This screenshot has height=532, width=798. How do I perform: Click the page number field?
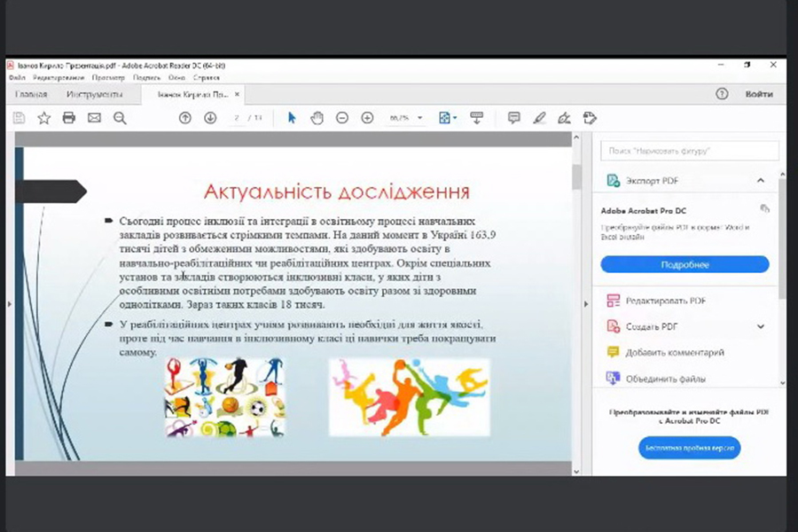pos(237,118)
